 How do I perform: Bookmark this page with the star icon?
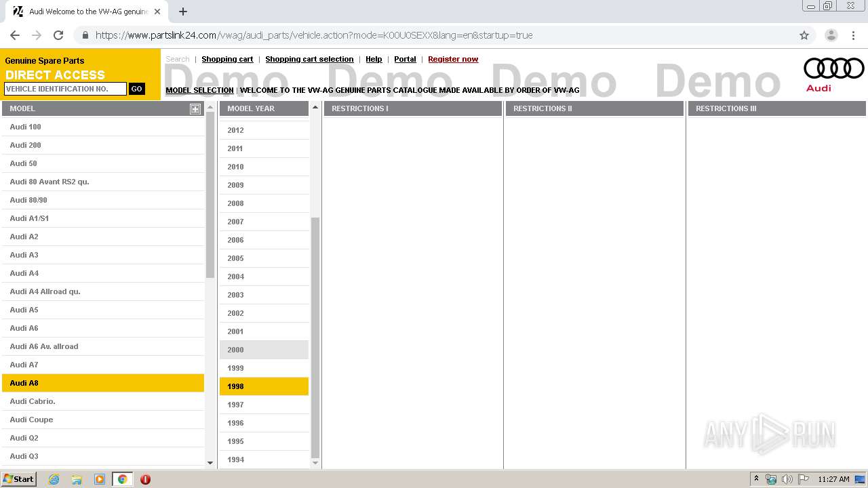pos(804,35)
